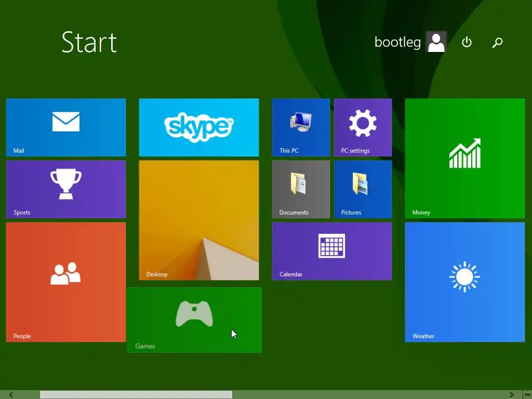532x399 pixels.
Task: Click the left scroll arrow at bottom
Action: coord(11,395)
